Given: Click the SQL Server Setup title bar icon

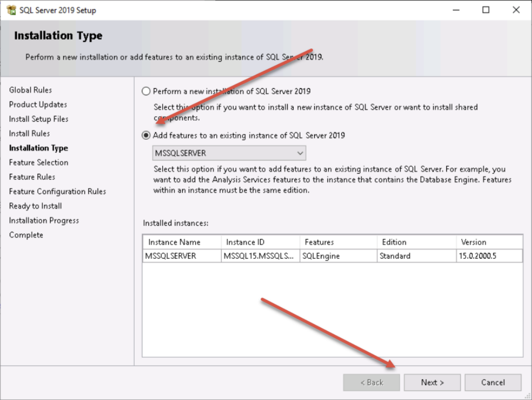Looking at the screenshot, I should (11, 10).
